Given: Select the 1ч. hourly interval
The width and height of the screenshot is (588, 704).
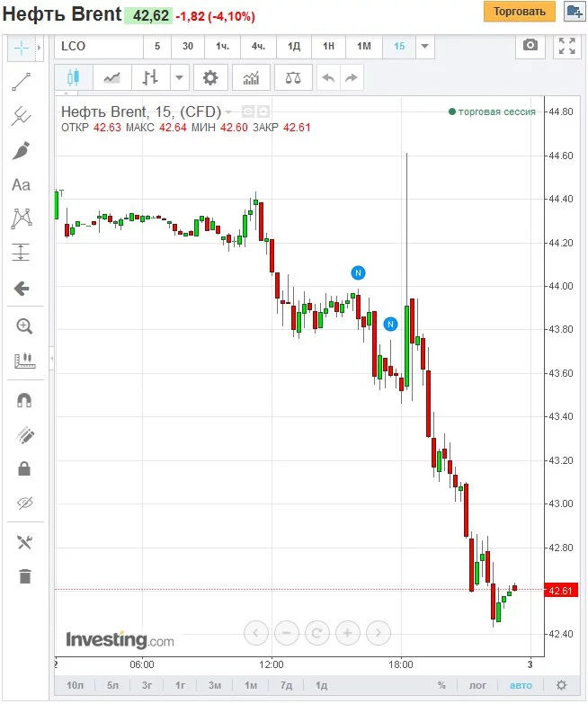Looking at the screenshot, I should tap(222, 47).
